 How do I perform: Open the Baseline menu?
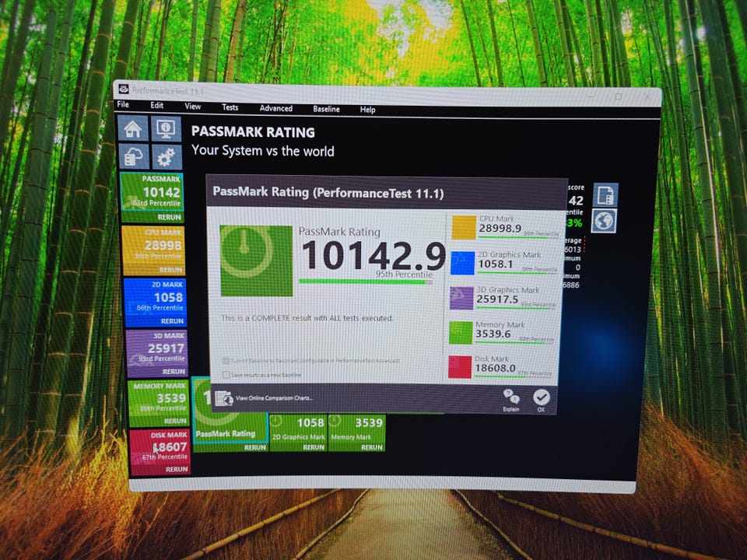(x=326, y=109)
